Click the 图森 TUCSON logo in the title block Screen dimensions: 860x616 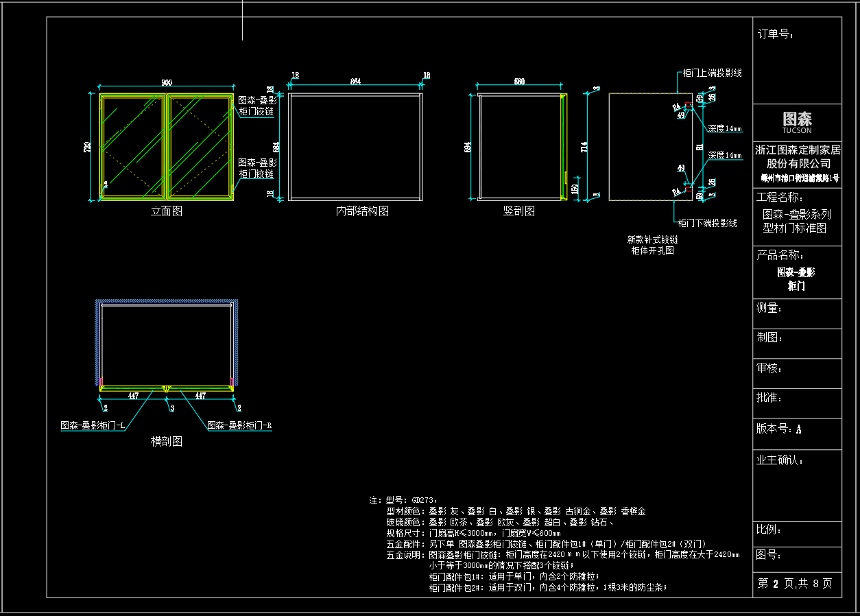click(797, 123)
